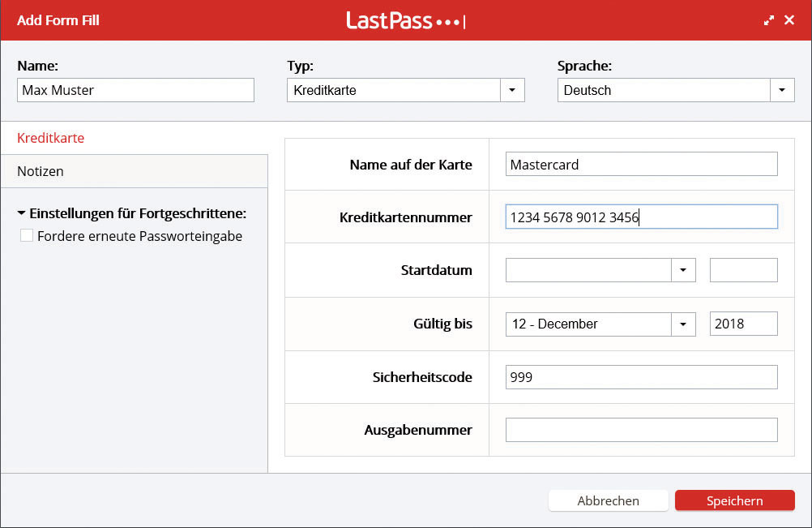Click the Add Form Fill title text
The image size is (812, 528).
pyautogui.click(x=58, y=20)
